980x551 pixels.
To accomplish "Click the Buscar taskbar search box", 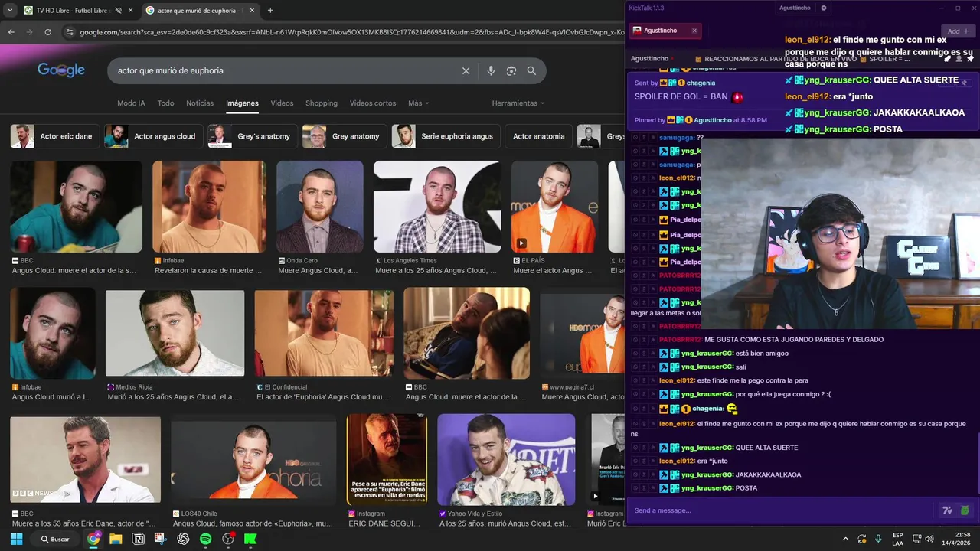I will (x=55, y=539).
